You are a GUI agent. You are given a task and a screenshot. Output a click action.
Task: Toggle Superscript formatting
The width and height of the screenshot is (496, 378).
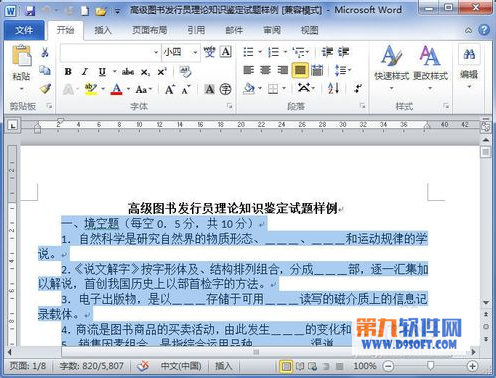162,72
